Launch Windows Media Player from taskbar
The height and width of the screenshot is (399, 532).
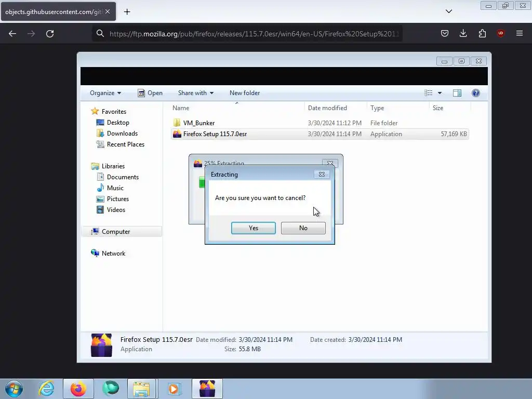[174, 389]
